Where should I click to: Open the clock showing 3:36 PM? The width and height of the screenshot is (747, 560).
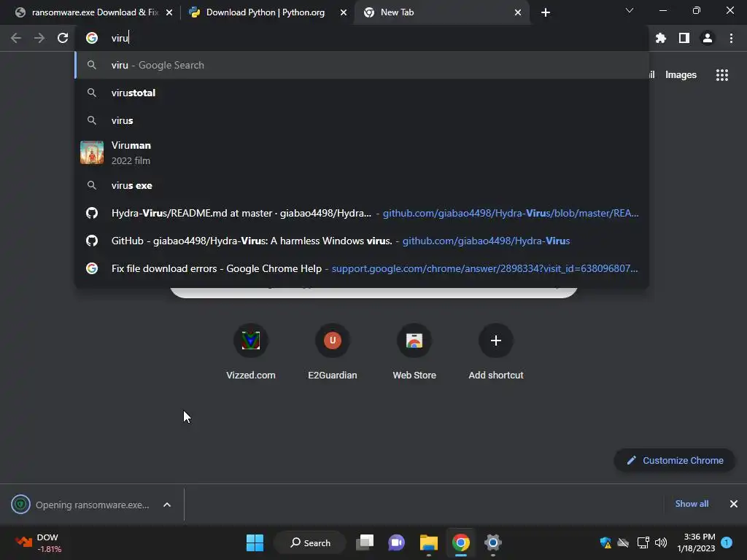[x=696, y=542]
